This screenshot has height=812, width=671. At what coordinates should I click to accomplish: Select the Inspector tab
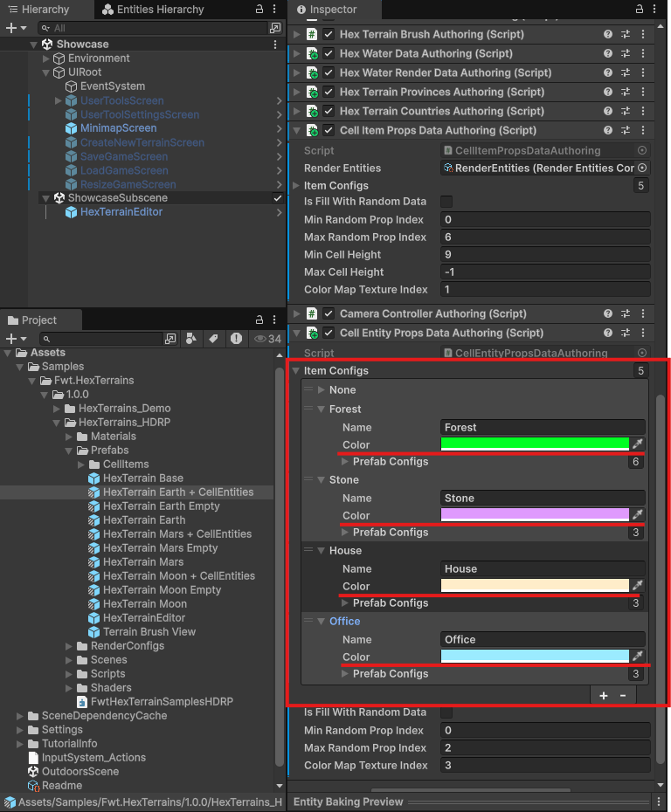coord(327,10)
